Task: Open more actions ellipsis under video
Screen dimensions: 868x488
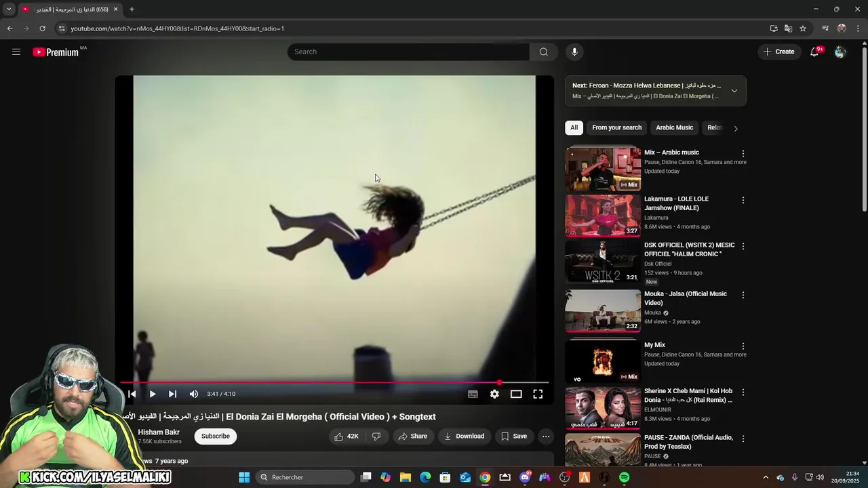Action: click(546, 436)
